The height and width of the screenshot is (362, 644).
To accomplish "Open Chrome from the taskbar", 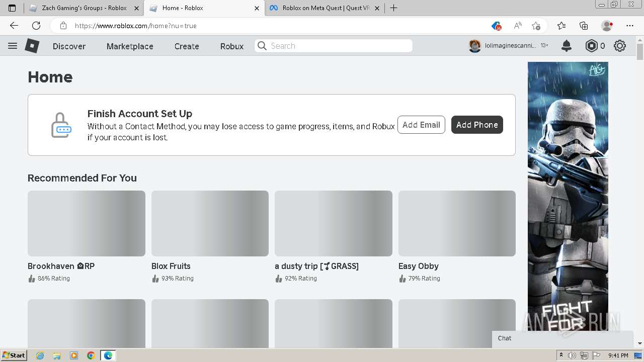I will 91,355.
